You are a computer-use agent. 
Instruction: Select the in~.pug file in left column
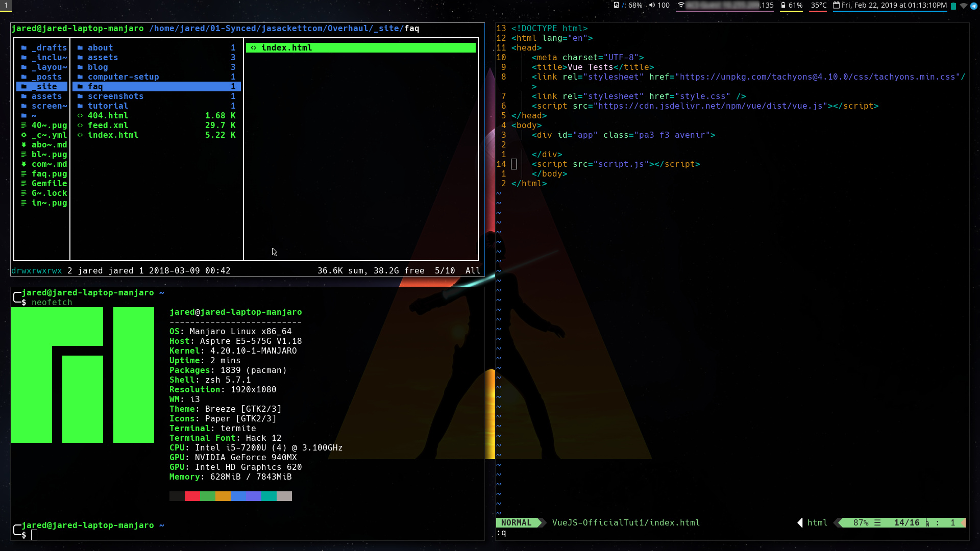pyautogui.click(x=42, y=203)
